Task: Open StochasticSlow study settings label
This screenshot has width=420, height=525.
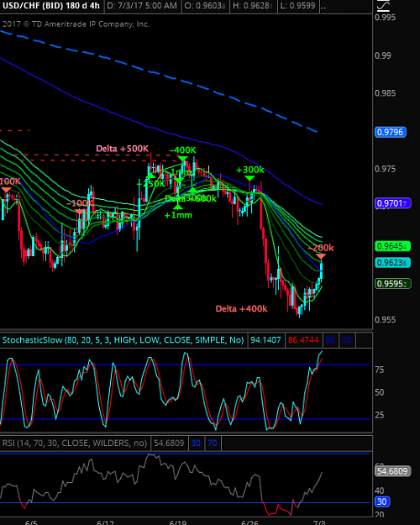Action: 123,340
